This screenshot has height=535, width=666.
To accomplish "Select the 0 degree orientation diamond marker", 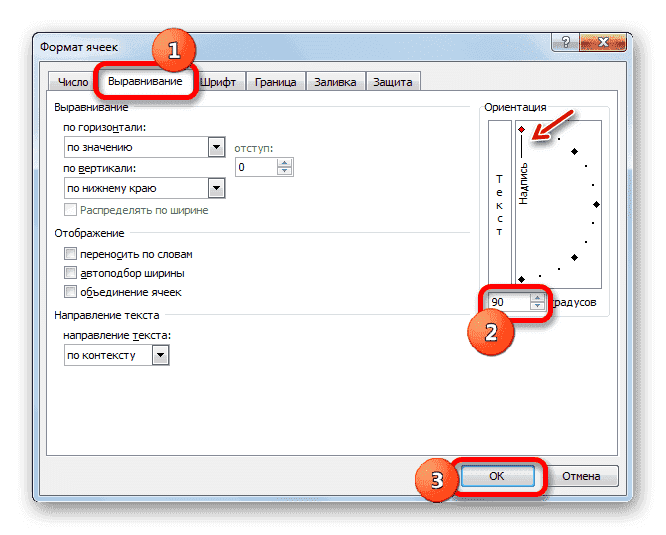I will (596, 205).
